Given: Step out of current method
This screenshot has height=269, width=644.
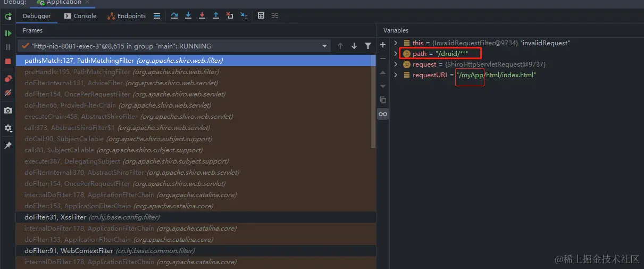Looking at the screenshot, I should click(x=216, y=16).
